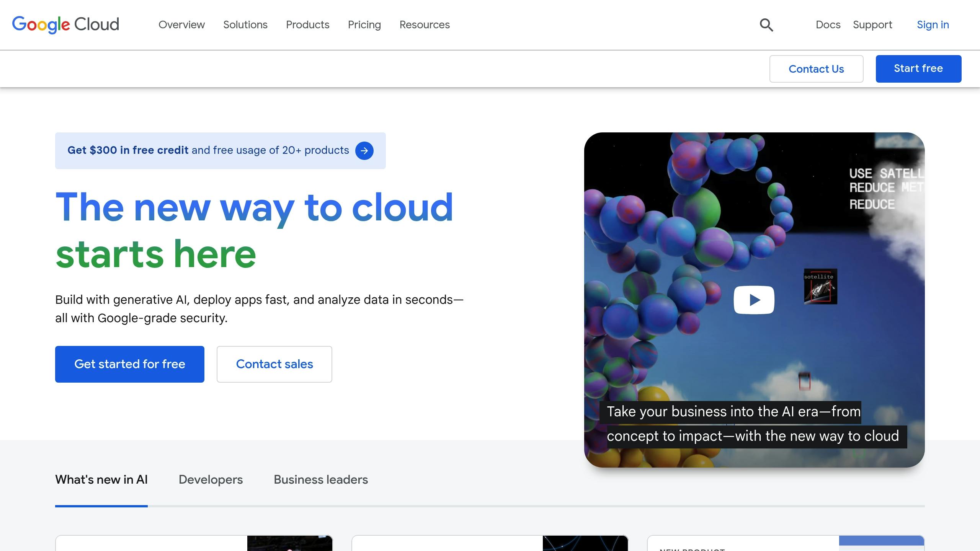
Task: Go to the Pricing page
Action: coord(364,25)
